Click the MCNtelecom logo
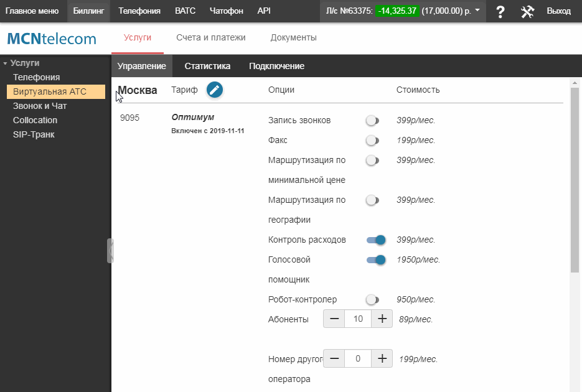Image resolution: width=582 pixels, height=392 pixels. point(52,39)
